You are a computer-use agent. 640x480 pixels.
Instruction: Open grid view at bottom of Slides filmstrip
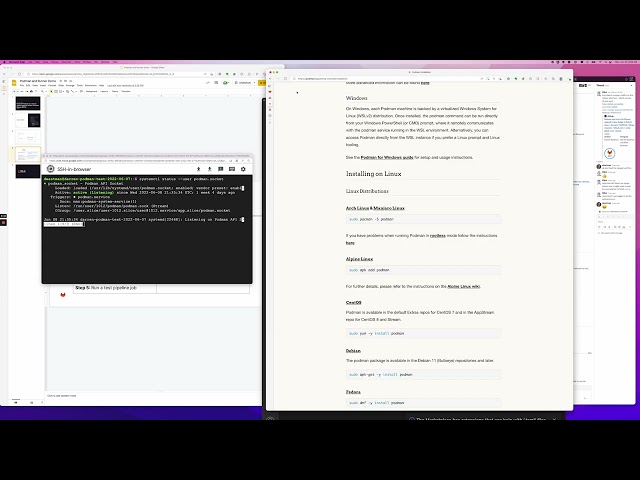[31, 402]
